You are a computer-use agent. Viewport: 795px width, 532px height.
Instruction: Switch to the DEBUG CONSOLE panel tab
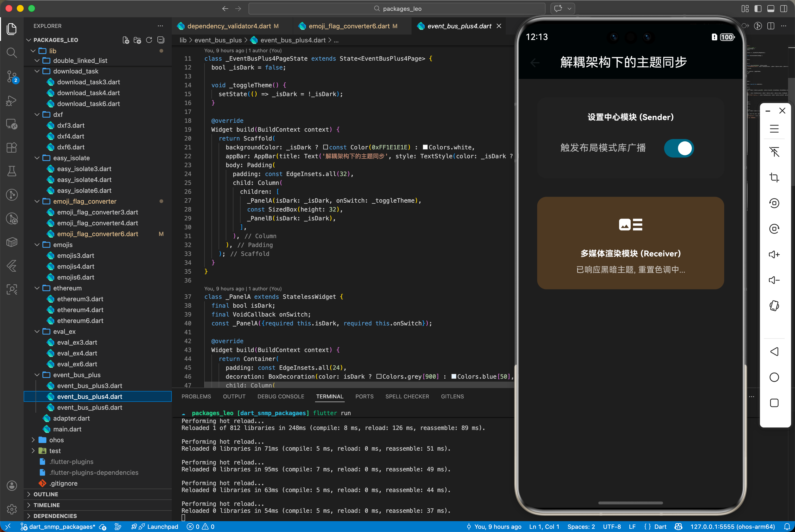pyautogui.click(x=281, y=396)
